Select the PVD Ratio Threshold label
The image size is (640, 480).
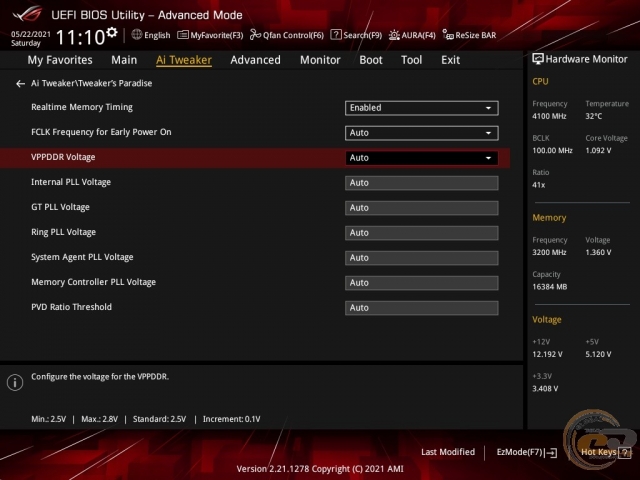[71, 307]
